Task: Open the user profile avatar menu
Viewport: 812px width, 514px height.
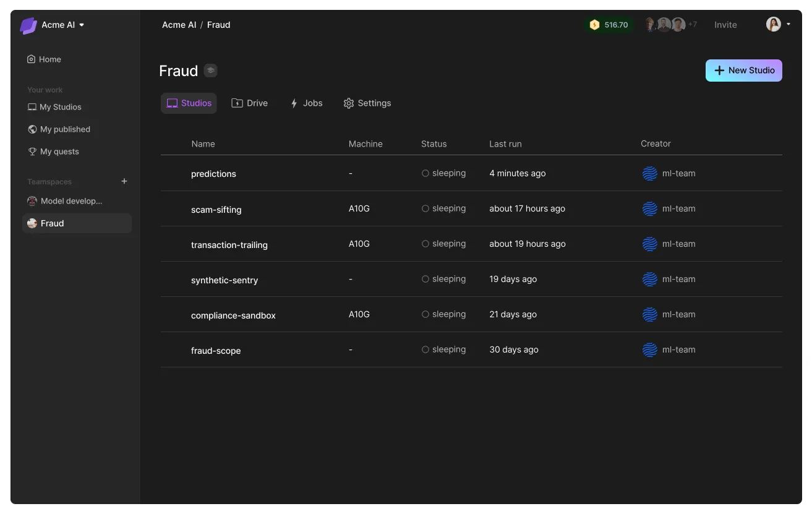Action: tap(778, 25)
